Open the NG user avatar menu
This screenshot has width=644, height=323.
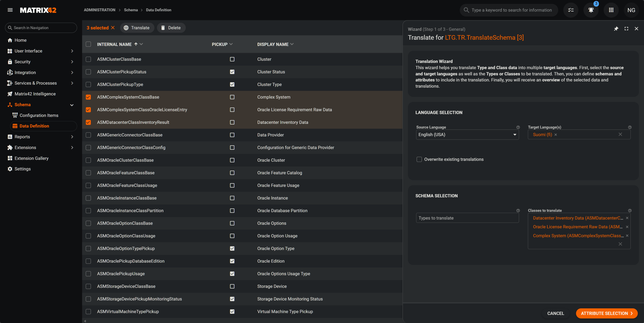[x=631, y=10]
